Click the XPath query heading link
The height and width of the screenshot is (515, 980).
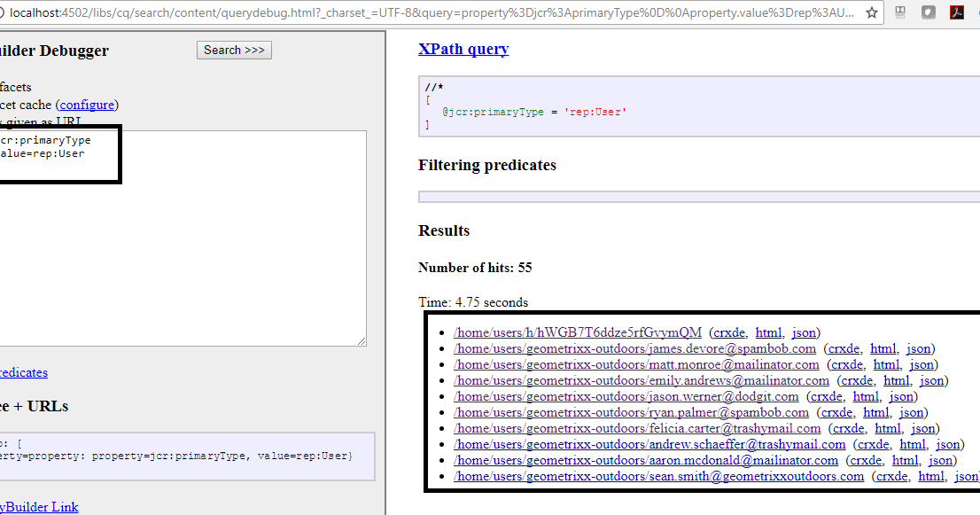pyautogui.click(x=463, y=49)
